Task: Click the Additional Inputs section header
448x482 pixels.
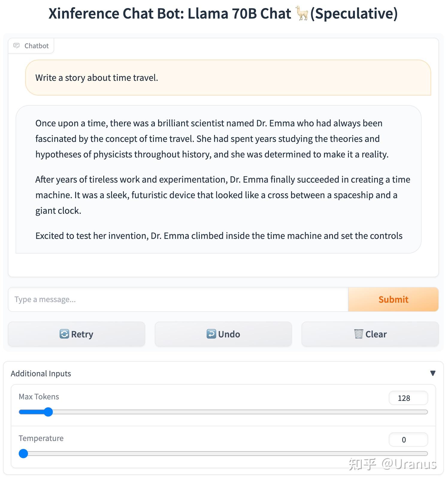Action: (41, 374)
